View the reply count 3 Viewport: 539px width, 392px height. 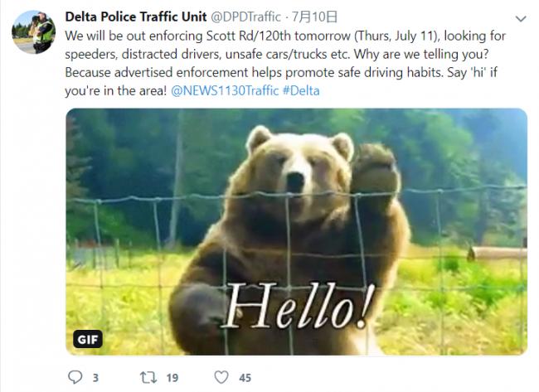[x=95, y=378]
